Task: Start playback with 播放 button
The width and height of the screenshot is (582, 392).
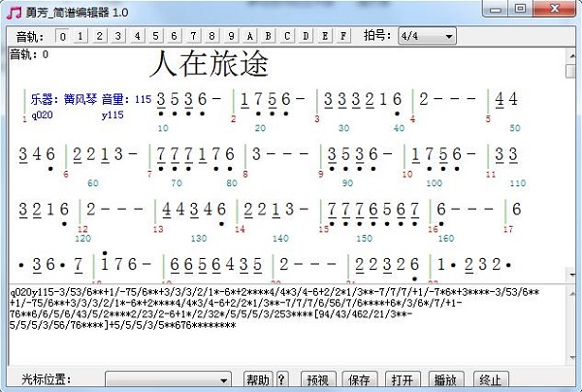Action: [446, 379]
